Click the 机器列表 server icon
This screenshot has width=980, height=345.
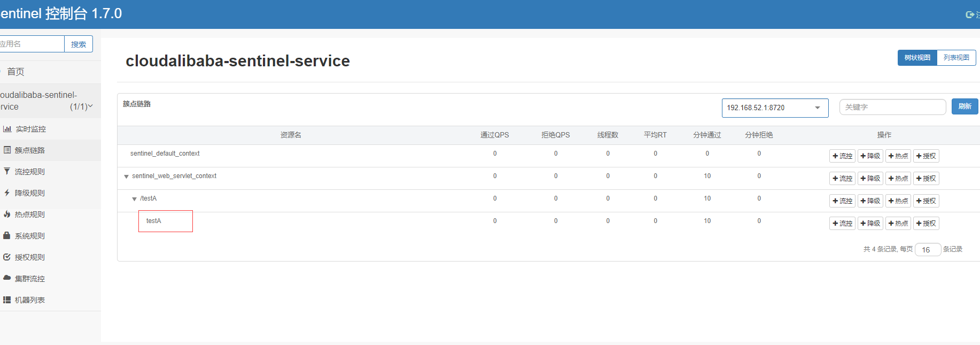coord(7,300)
